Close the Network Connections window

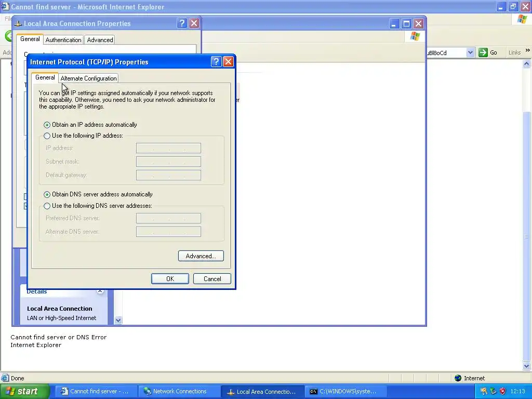coord(418,24)
